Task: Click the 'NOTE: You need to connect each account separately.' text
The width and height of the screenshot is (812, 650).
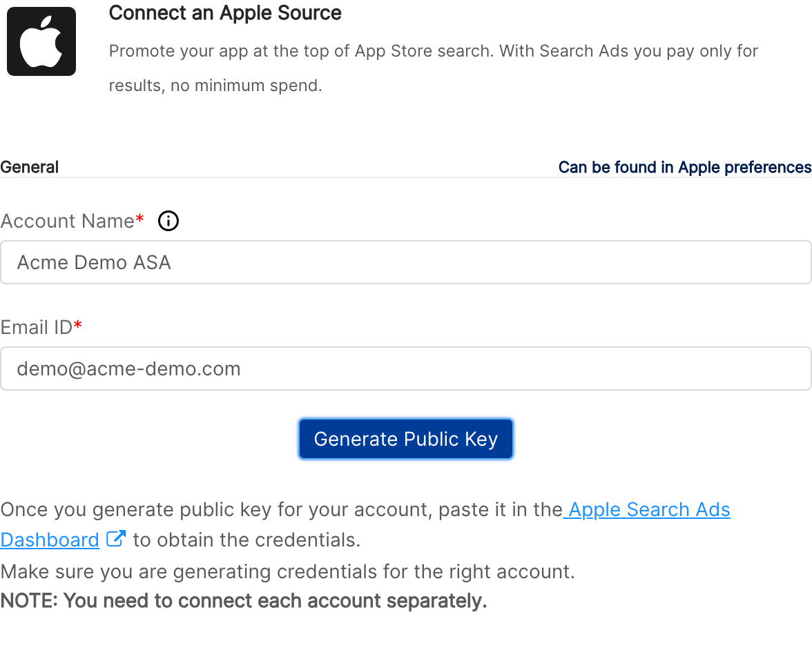Action: [244, 601]
